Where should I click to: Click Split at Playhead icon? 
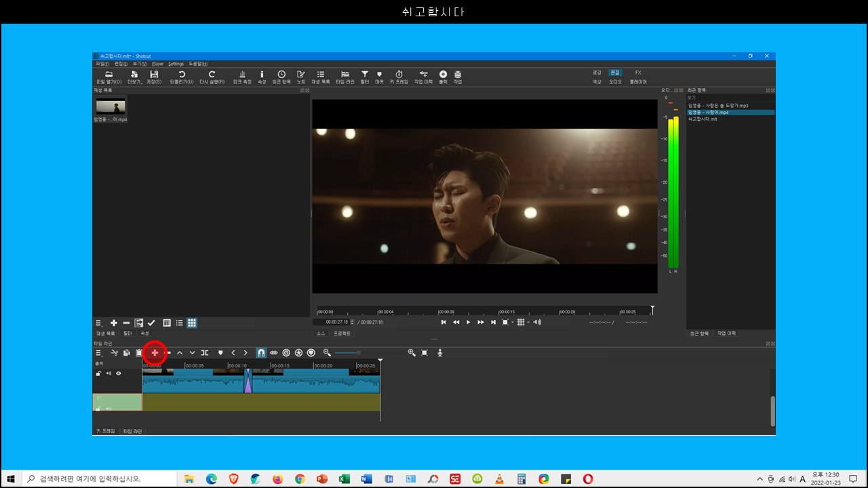coord(204,352)
